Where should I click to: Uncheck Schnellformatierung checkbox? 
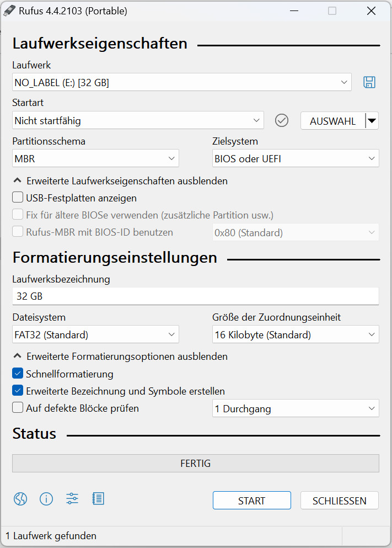pyautogui.click(x=18, y=373)
